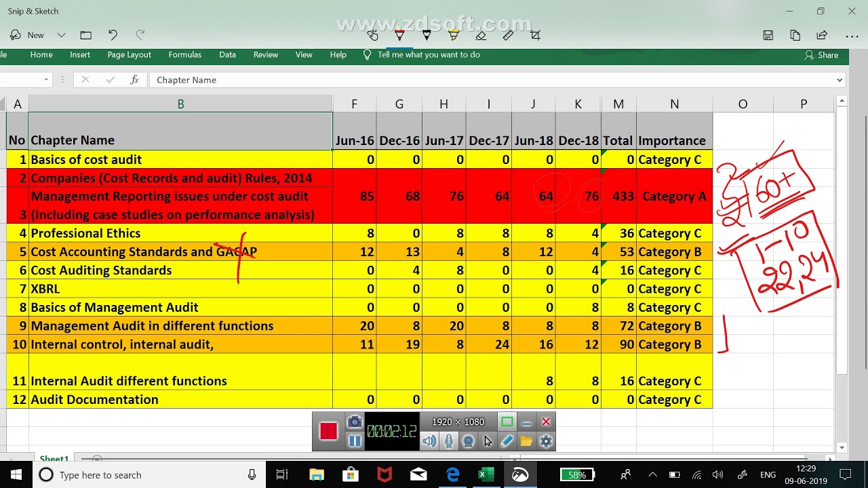Open the Windows Start menu
Viewport: 868px width, 488px height.
[x=16, y=475]
